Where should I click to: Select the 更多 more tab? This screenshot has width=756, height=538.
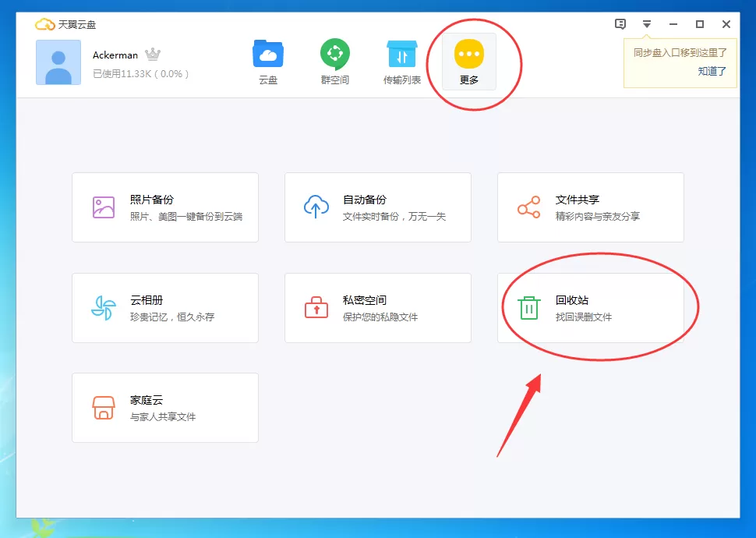pos(469,62)
